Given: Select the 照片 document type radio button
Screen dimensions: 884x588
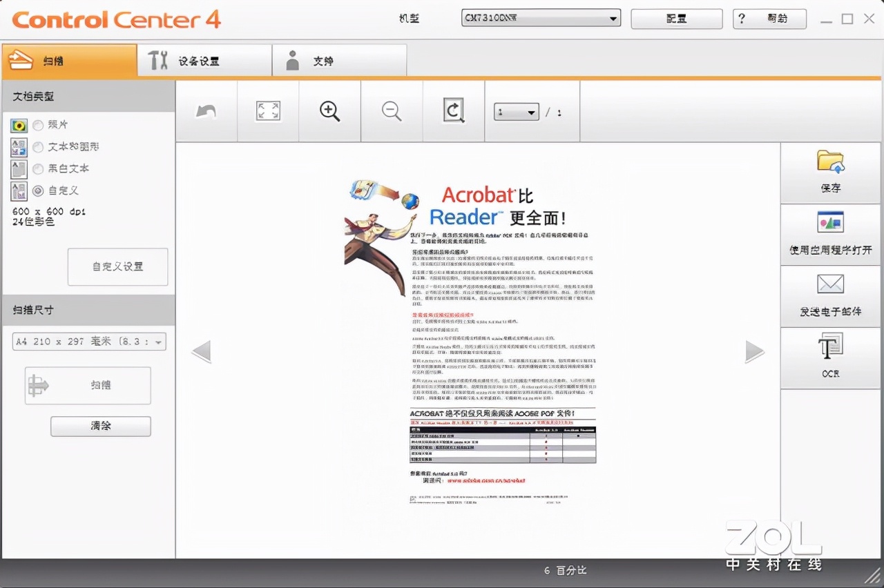Looking at the screenshot, I should pyautogui.click(x=38, y=125).
